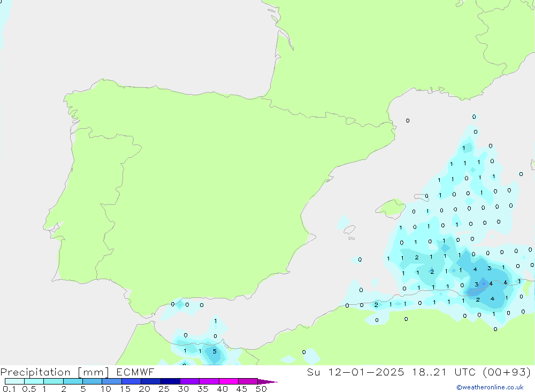
Task: Click the Ibiza island on the map
Action: tap(349, 229)
